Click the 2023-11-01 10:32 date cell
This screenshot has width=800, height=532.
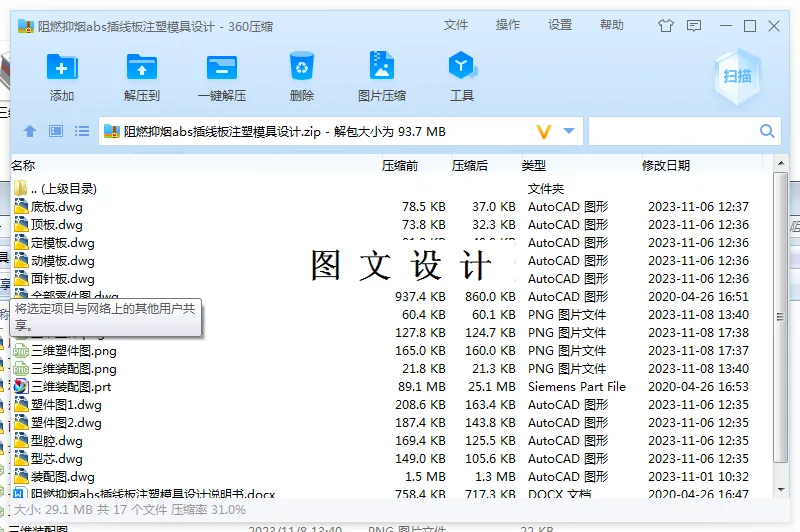698,477
